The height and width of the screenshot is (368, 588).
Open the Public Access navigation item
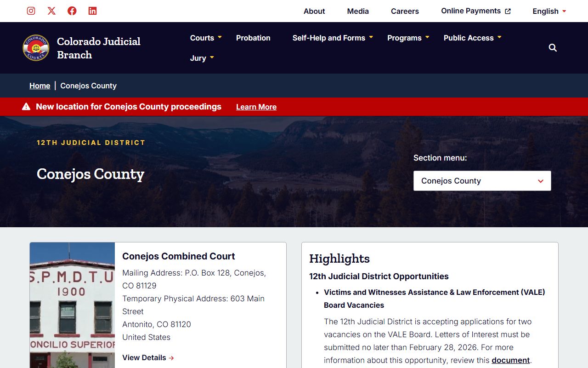(x=469, y=38)
